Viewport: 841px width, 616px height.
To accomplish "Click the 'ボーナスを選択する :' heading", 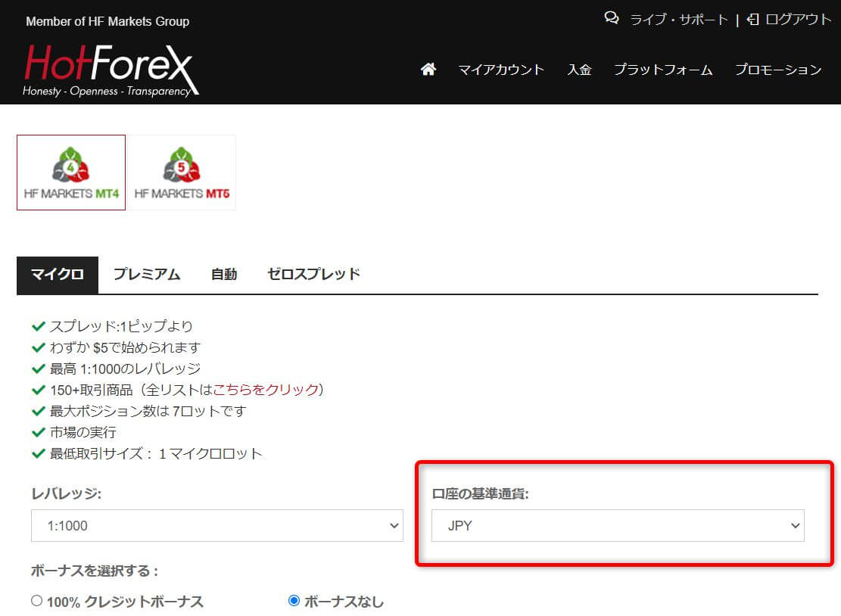I will (95, 571).
